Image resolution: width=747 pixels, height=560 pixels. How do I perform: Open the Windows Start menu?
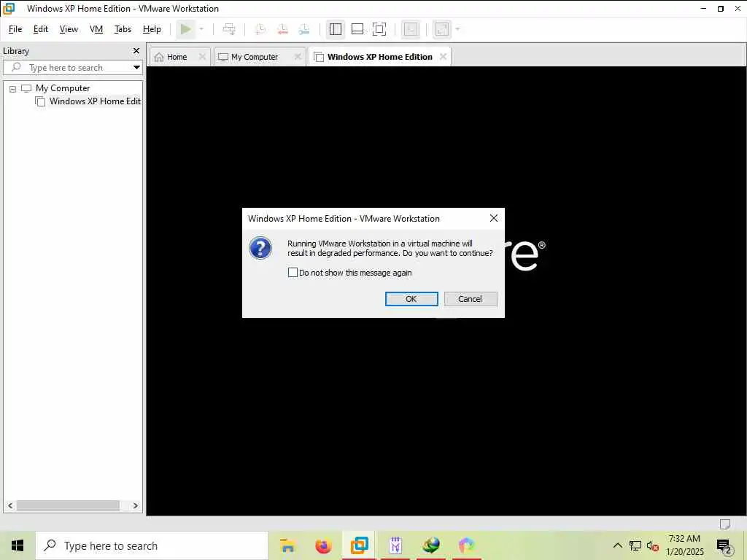pyautogui.click(x=18, y=545)
